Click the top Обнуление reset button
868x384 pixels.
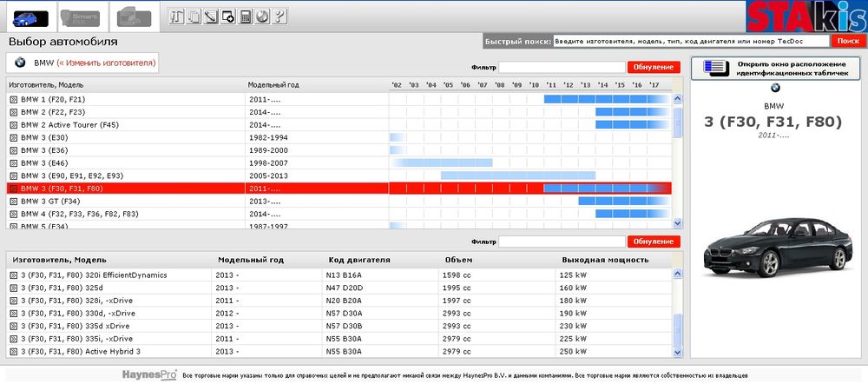[x=654, y=67]
